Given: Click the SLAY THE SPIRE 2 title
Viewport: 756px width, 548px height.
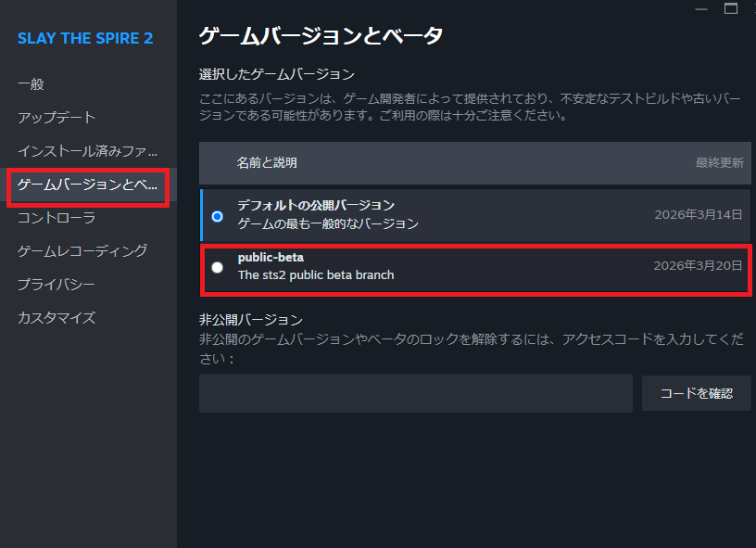Looking at the screenshot, I should tap(85, 39).
